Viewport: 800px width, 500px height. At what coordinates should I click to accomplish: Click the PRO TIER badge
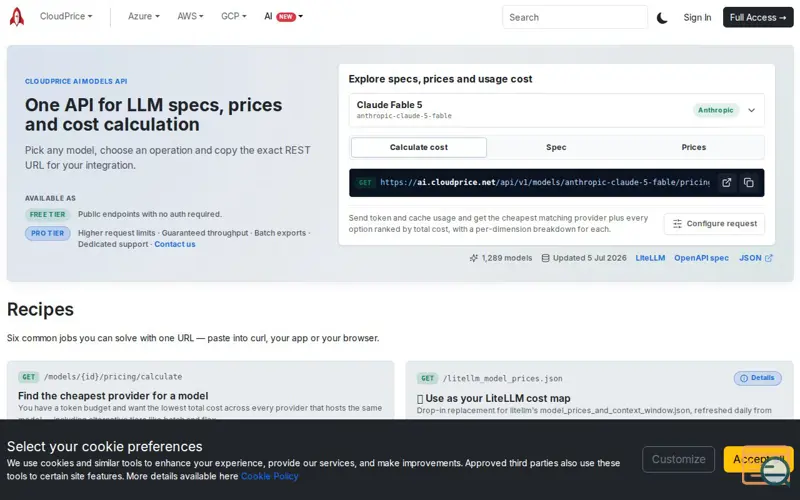coord(47,234)
